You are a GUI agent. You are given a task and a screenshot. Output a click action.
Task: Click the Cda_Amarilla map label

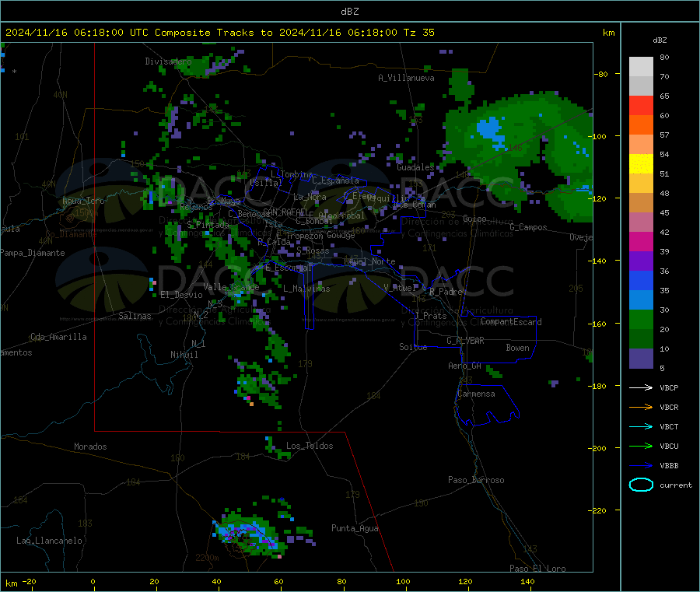[58, 337]
